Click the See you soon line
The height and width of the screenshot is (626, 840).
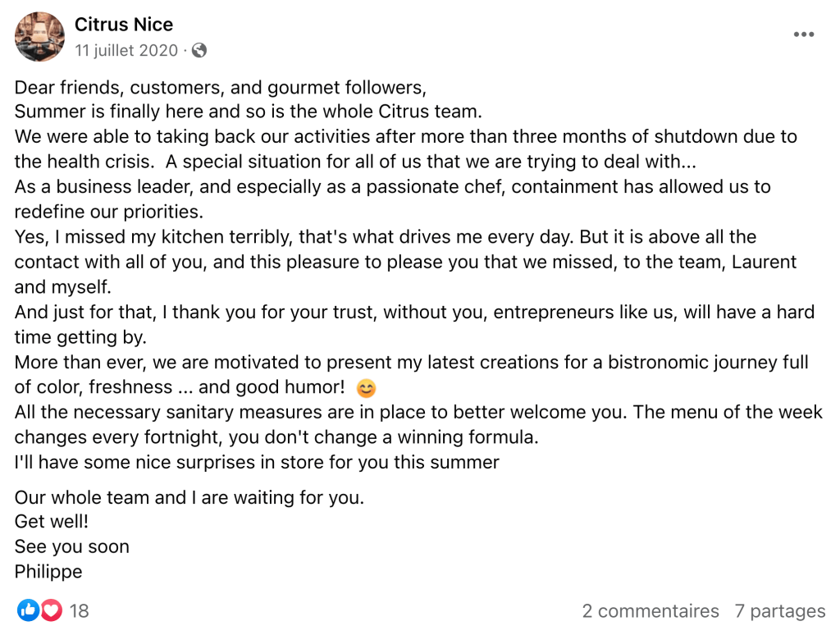pyautogui.click(x=72, y=546)
